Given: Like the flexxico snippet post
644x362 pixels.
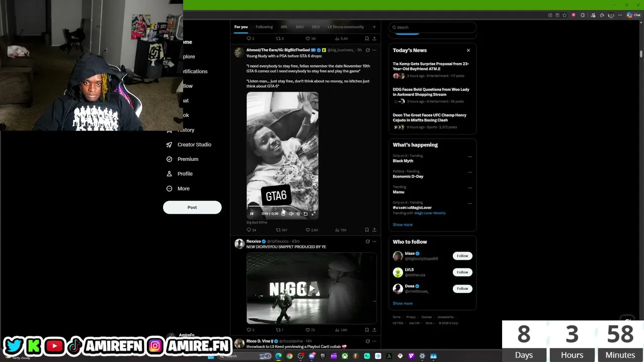Looking at the screenshot, I should coord(310,330).
